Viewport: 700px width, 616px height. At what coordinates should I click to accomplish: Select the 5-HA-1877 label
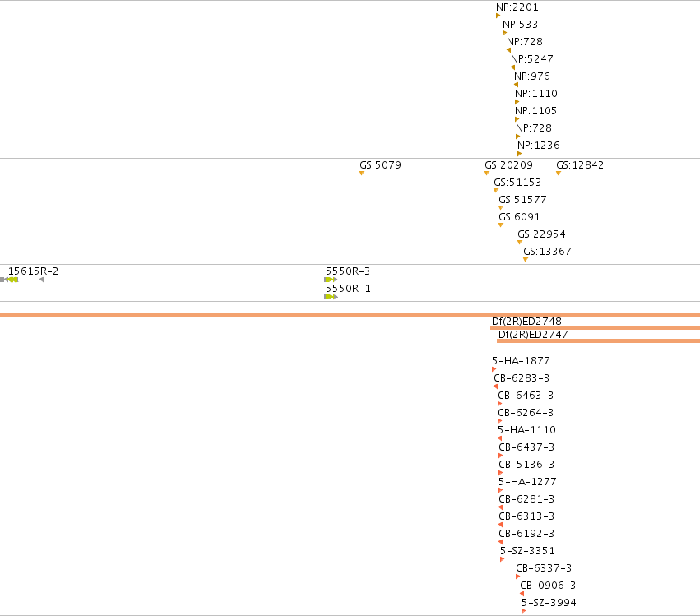[521, 361]
